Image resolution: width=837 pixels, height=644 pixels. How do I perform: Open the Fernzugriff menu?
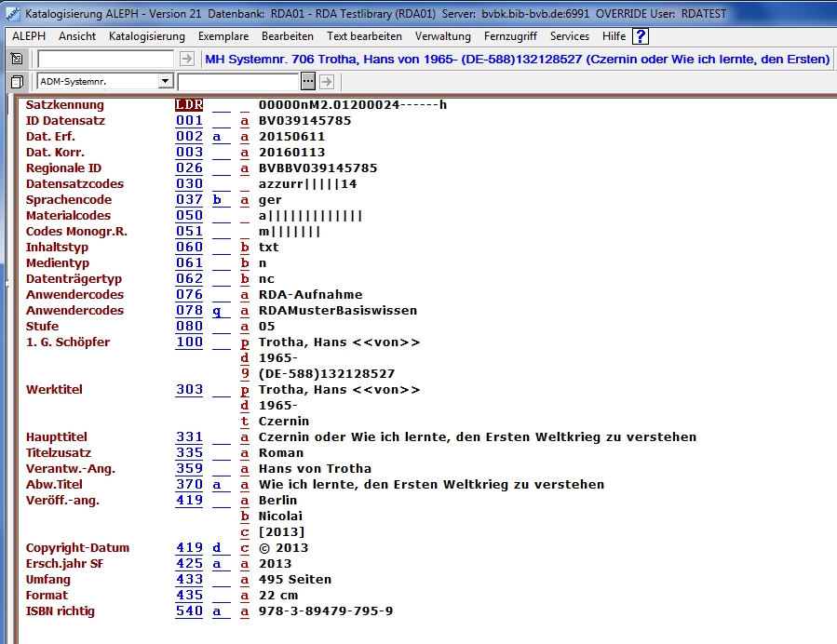[x=509, y=36]
